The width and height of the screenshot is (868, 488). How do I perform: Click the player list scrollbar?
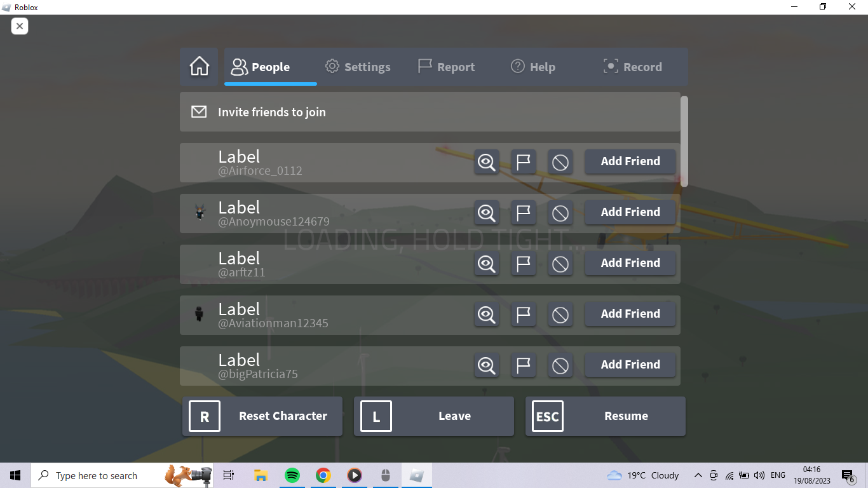coord(684,141)
